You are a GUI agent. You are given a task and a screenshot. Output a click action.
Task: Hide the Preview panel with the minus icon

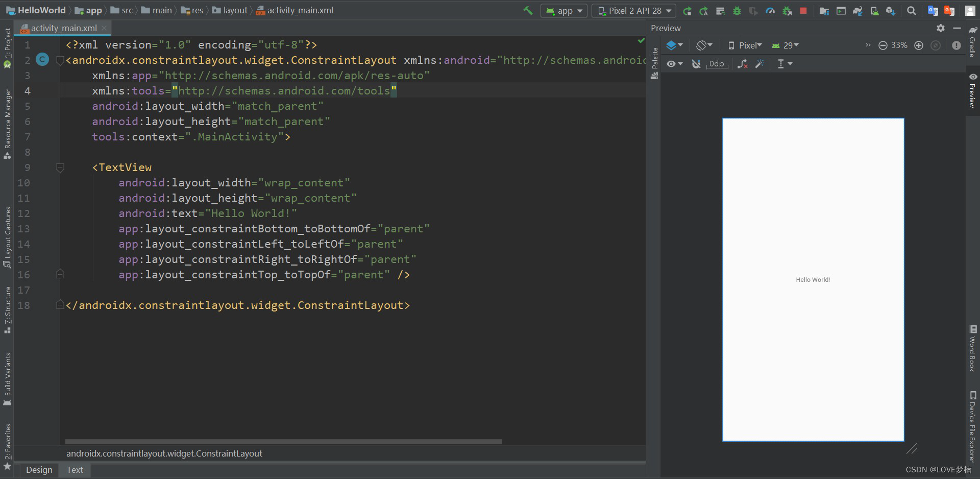pyautogui.click(x=957, y=28)
